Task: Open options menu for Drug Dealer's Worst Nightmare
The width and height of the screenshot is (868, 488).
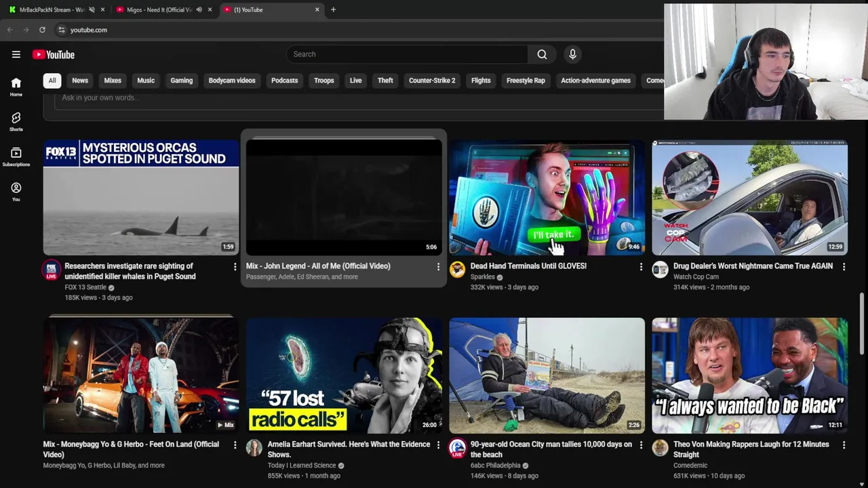Action: (x=844, y=267)
